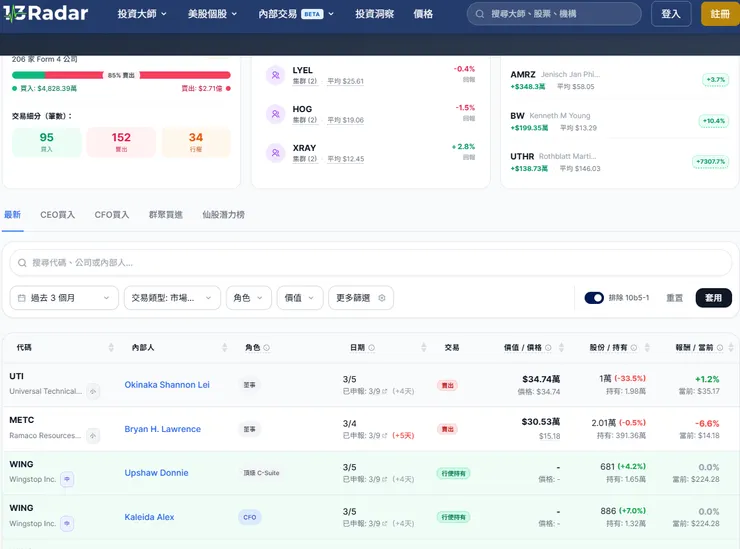Click the info icon beside 日期 header
Image resolution: width=740 pixels, height=549 pixels.
[371, 347]
